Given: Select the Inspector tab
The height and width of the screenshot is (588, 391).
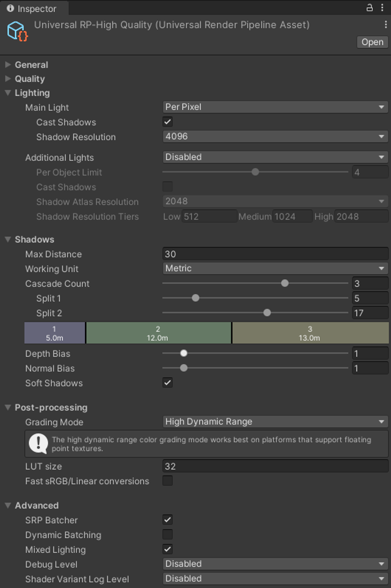Looking at the screenshot, I should [34, 8].
